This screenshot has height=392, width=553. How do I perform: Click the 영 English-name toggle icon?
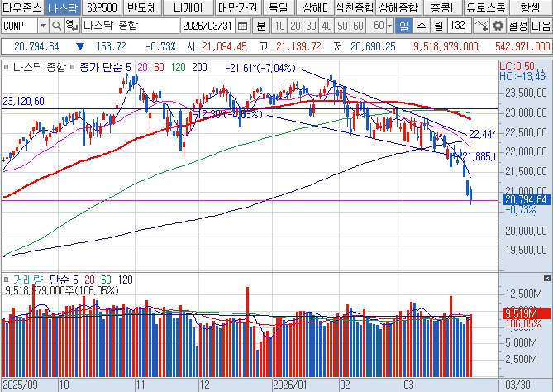[x=72, y=26]
